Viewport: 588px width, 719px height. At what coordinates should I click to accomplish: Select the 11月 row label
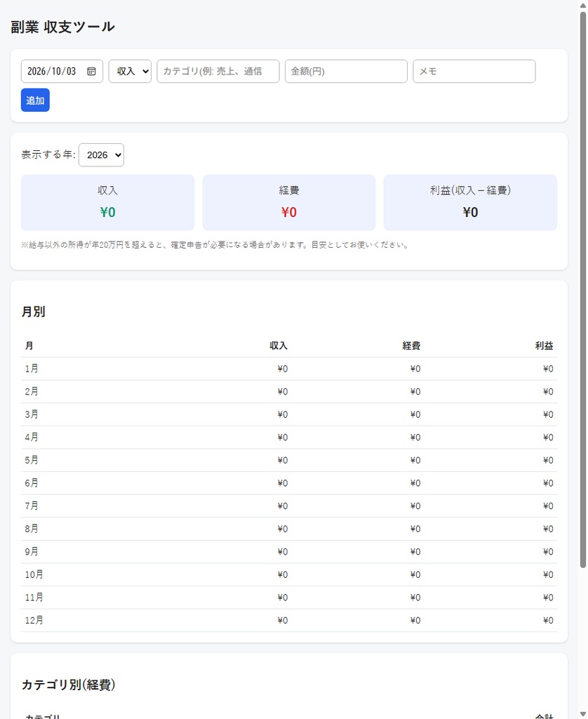[x=34, y=598]
